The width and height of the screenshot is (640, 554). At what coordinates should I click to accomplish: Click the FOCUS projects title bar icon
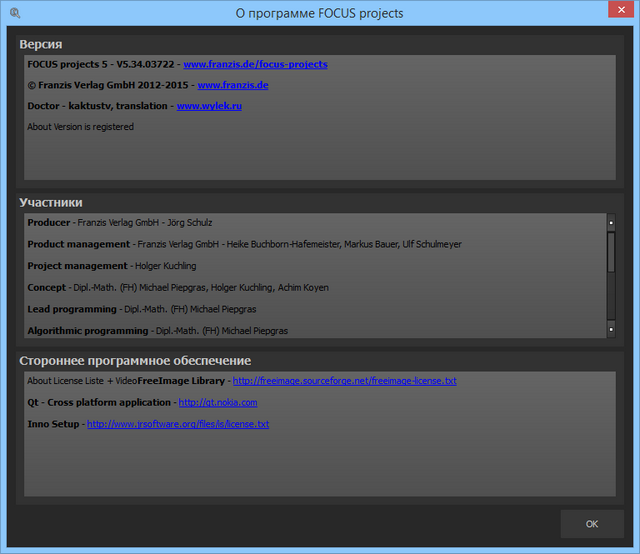(x=15, y=13)
